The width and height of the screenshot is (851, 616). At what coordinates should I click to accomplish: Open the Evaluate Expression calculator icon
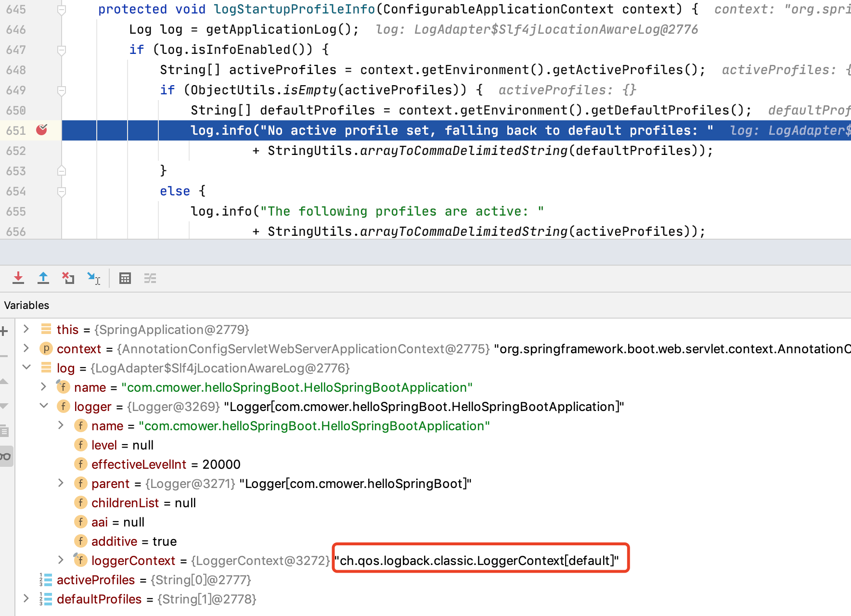pyautogui.click(x=125, y=278)
